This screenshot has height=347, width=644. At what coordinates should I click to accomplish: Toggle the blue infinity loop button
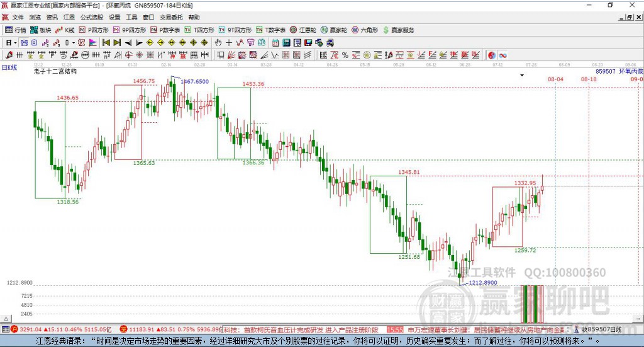[502, 55]
